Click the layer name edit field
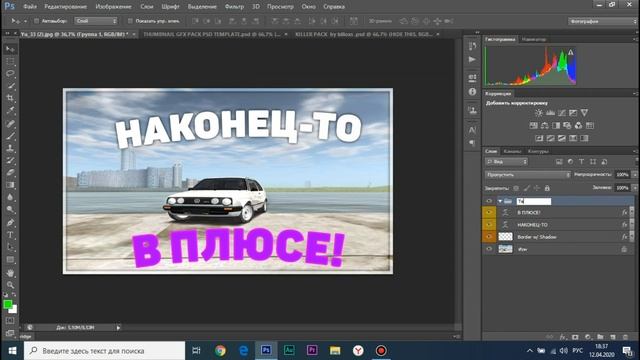The width and height of the screenshot is (640, 360). point(534,201)
